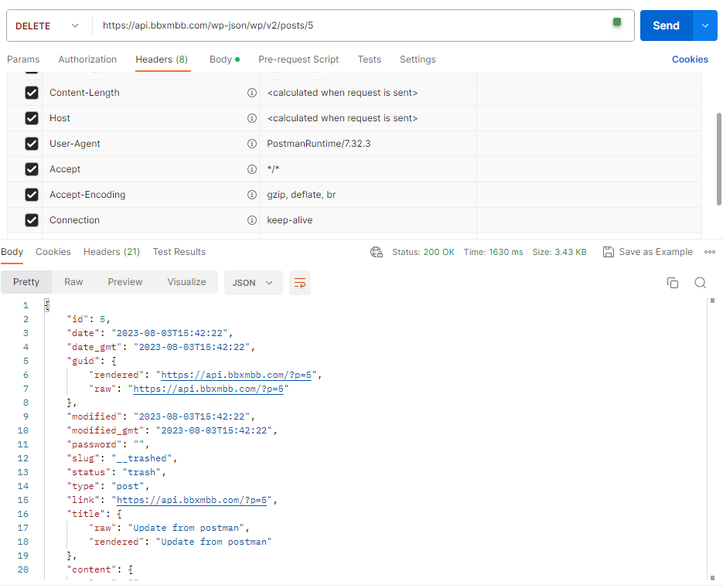Viewport: 723px width, 588px height.
Task: Disable the Connection header checkbox
Action: pos(32,220)
